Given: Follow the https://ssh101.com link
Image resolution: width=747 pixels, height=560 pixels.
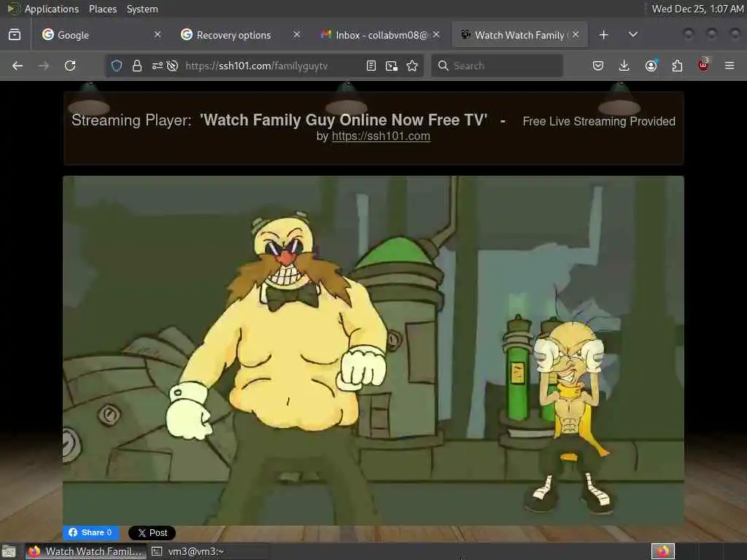Looking at the screenshot, I should (381, 136).
